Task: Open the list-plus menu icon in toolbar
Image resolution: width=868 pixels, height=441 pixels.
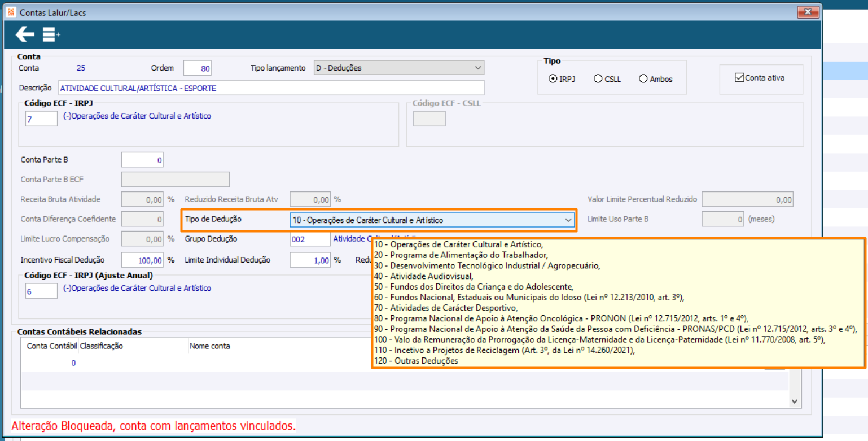Action: click(51, 35)
